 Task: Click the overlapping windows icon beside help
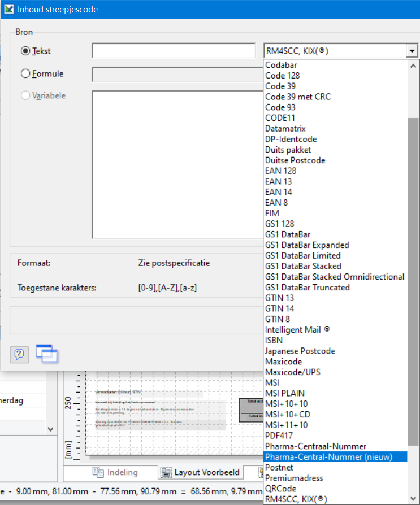coord(47,353)
